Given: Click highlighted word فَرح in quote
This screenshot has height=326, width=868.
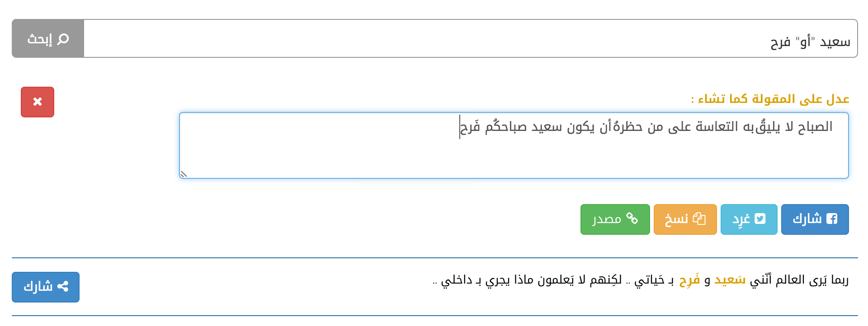Looking at the screenshot, I should (689, 280).
